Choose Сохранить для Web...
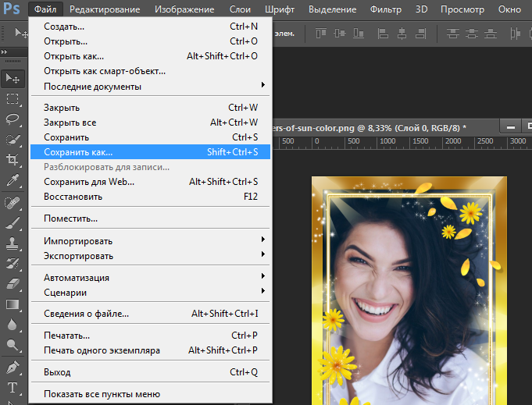The image size is (532, 405). click(150, 182)
